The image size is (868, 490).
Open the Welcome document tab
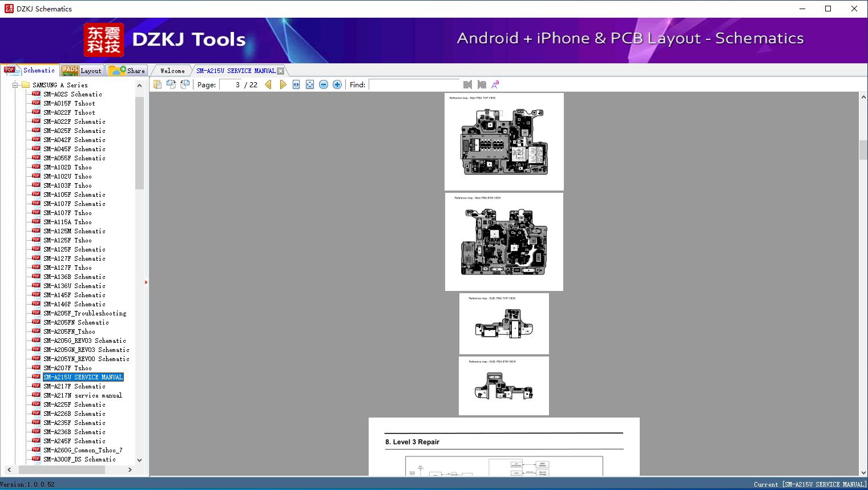pyautogui.click(x=172, y=71)
